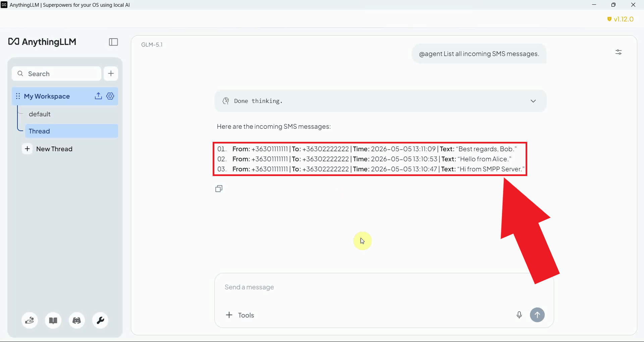Click the Search workspaces field
This screenshot has height=342, width=644.
pos(56,73)
